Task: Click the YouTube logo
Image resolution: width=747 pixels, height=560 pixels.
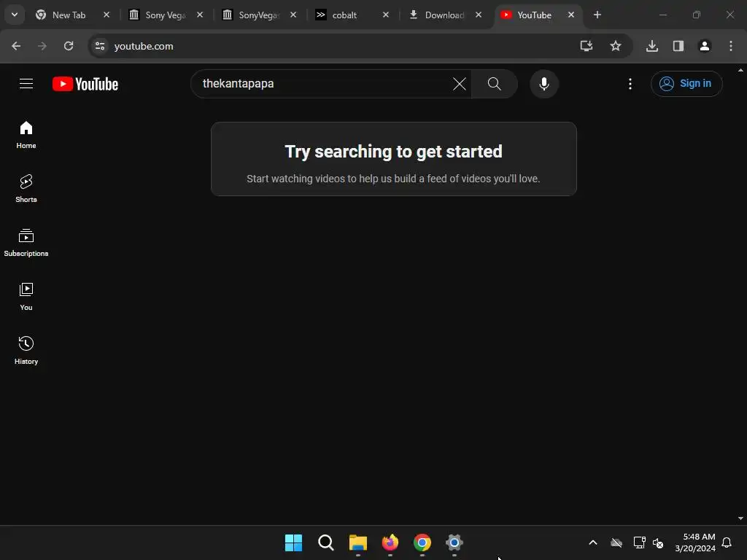Action: 85,84
